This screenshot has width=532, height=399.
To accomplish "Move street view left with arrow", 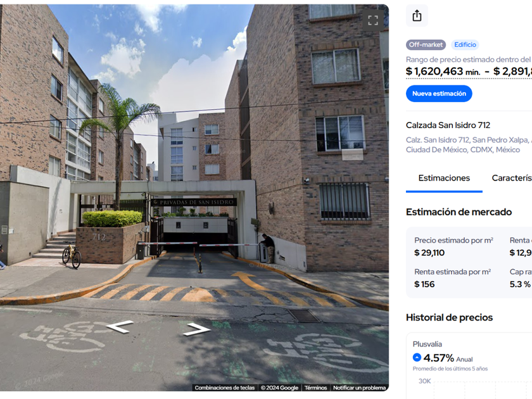I will pos(120,327).
